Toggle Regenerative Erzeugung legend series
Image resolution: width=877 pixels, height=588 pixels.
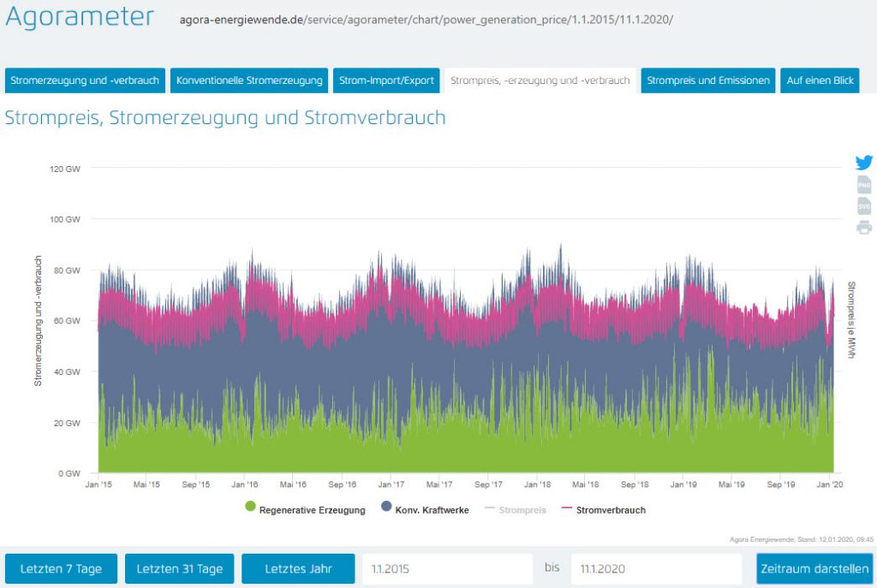[x=305, y=509]
